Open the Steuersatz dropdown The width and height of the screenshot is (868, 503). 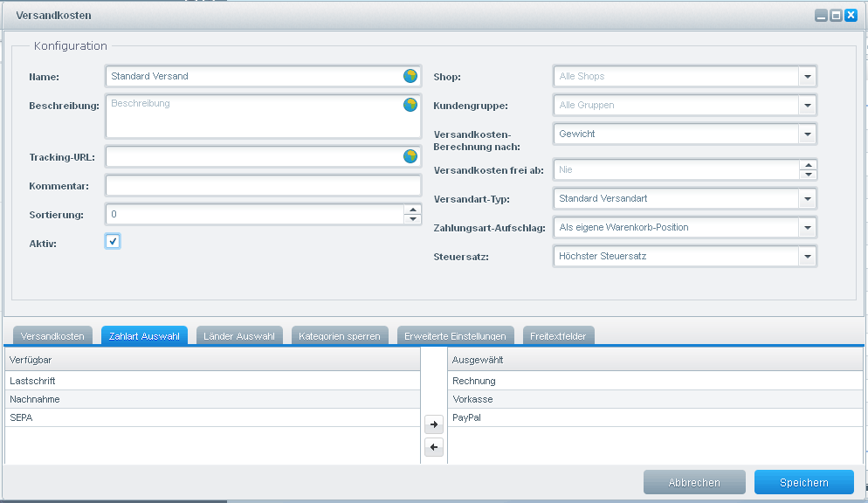tap(808, 256)
